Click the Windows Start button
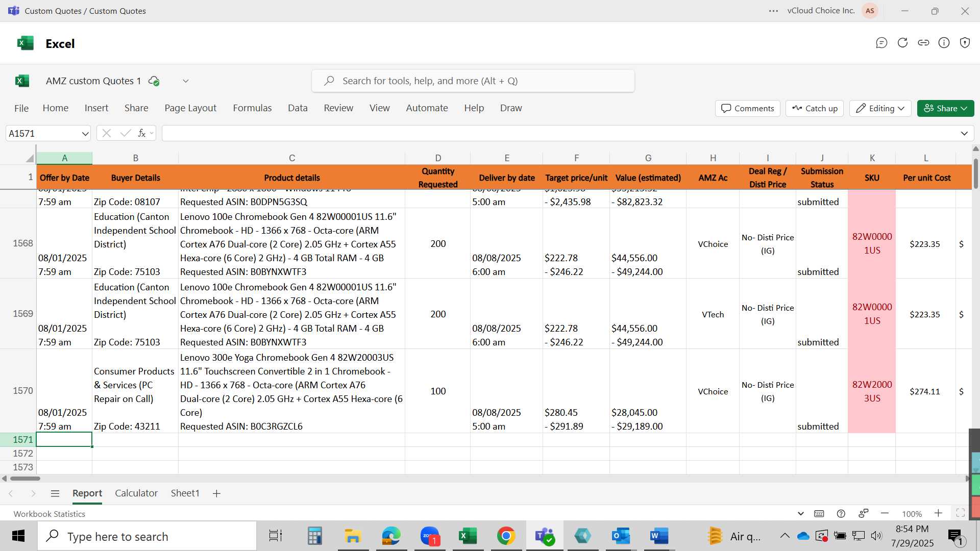 click(x=18, y=536)
